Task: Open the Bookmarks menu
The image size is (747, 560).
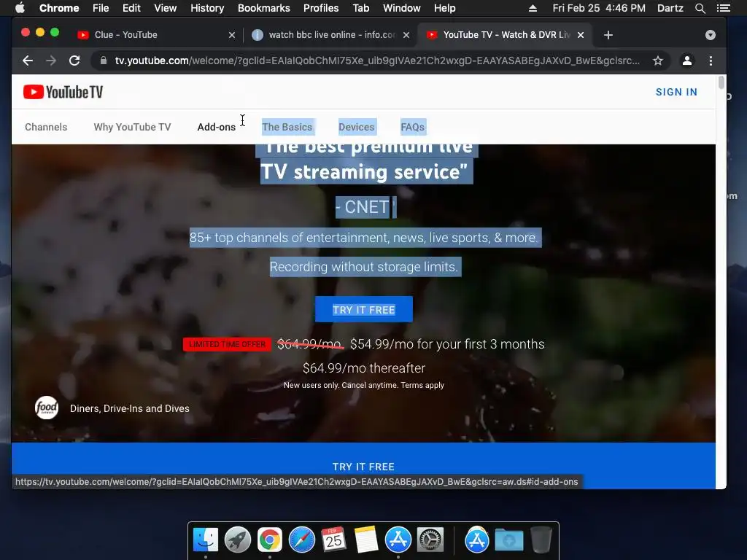Action: pyautogui.click(x=264, y=8)
